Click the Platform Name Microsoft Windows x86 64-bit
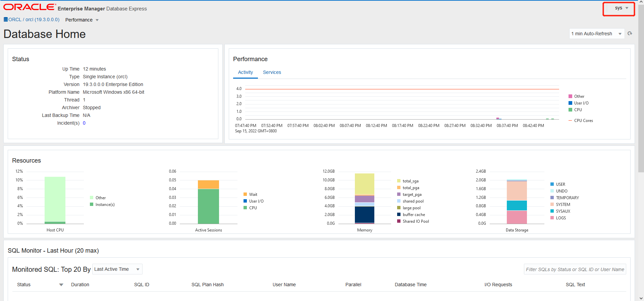Viewport: 644px width, 301px height. pyautogui.click(x=113, y=92)
